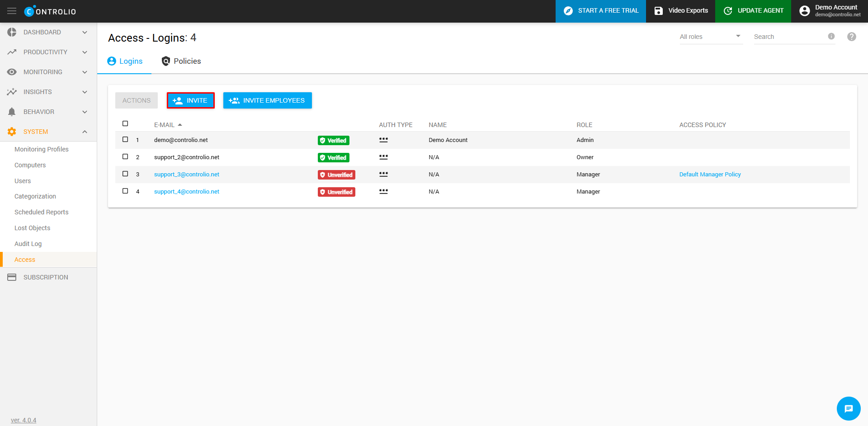Viewport: 868px width, 426px height.
Task: Switch to the Policies tab
Action: [181, 61]
